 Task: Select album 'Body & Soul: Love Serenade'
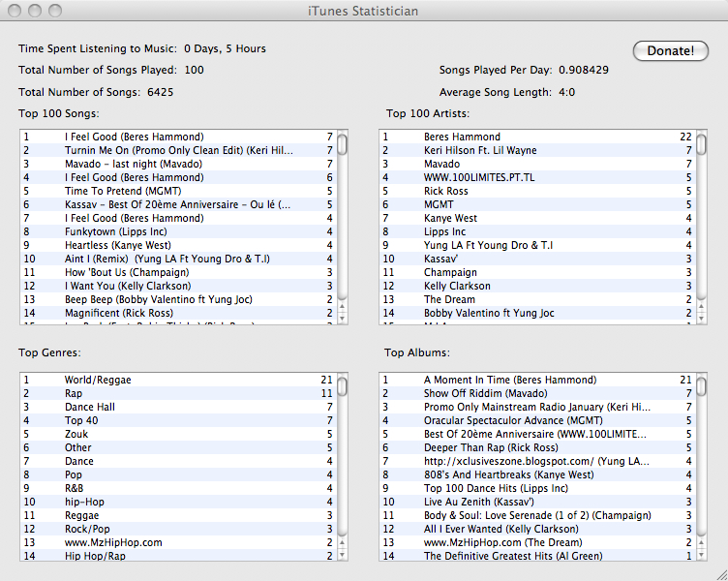tap(538, 515)
